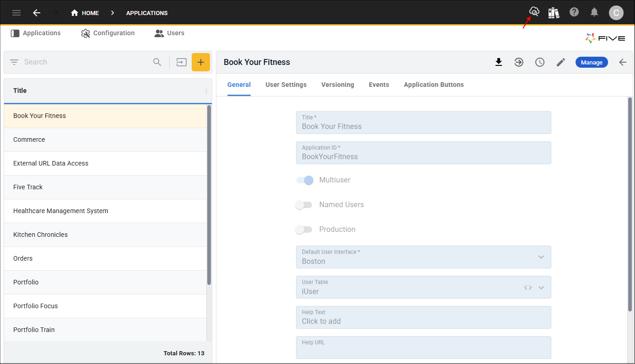The image size is (635, 364).
Task: Enable the Named Users switch
Action: click(x=304, y=205)
